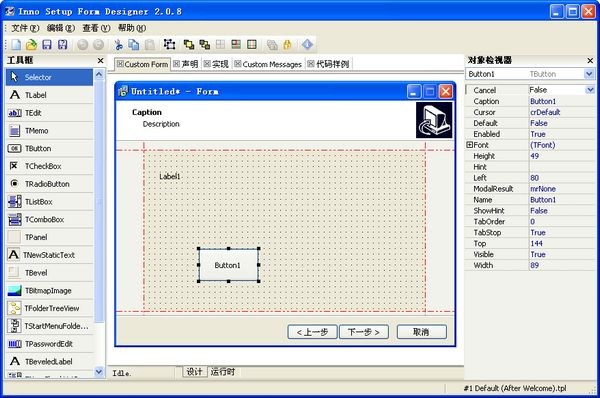Pick the TBitmapImage component
The height and width of the screenshot is (398, 600).
click(49, 290)
